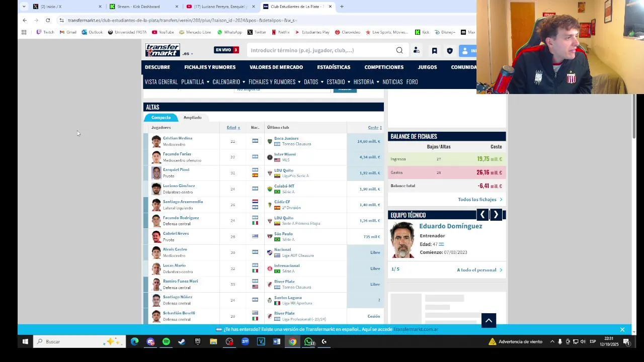Select the VISTA GENERAL club tab
644x362 pixels.
[161, 82]
